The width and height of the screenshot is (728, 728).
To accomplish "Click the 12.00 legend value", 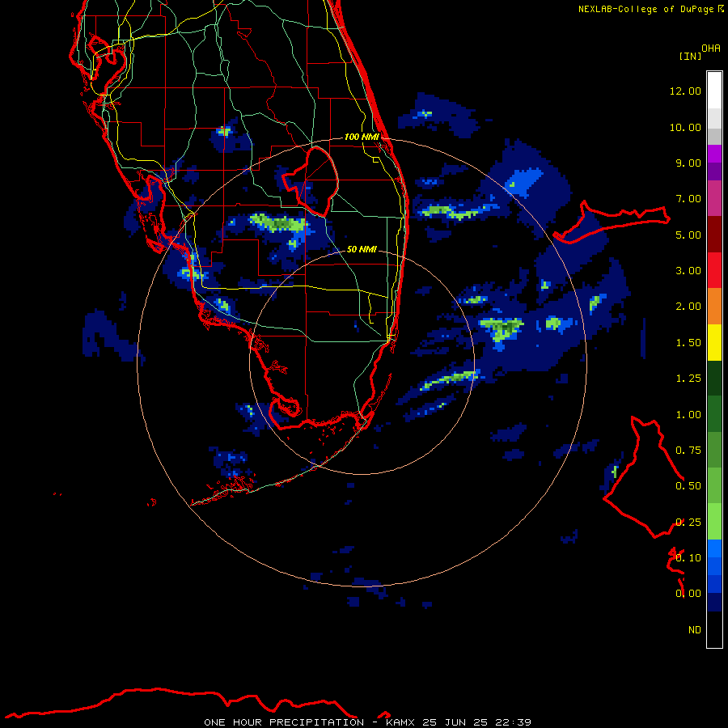I will pyautogui.click(x=685, y=91).
